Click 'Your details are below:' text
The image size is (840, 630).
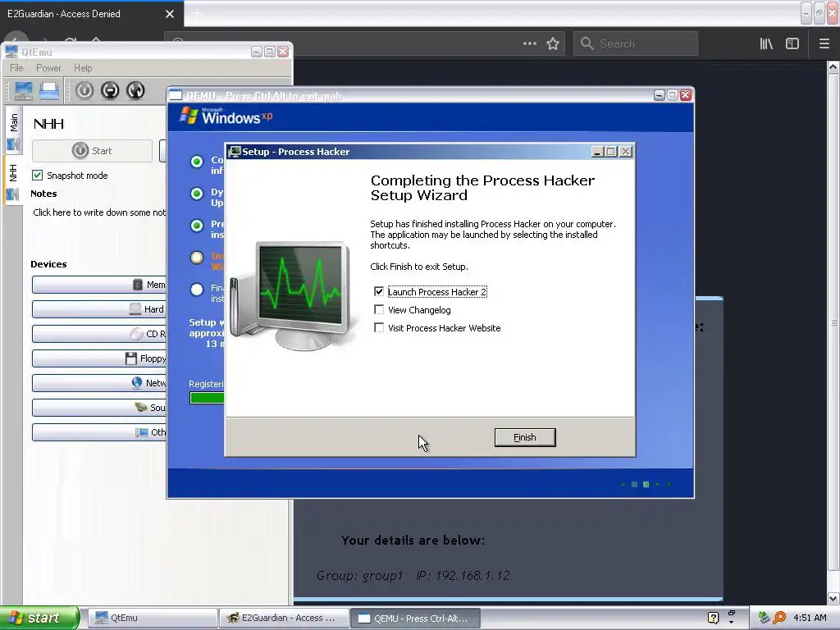413,540
